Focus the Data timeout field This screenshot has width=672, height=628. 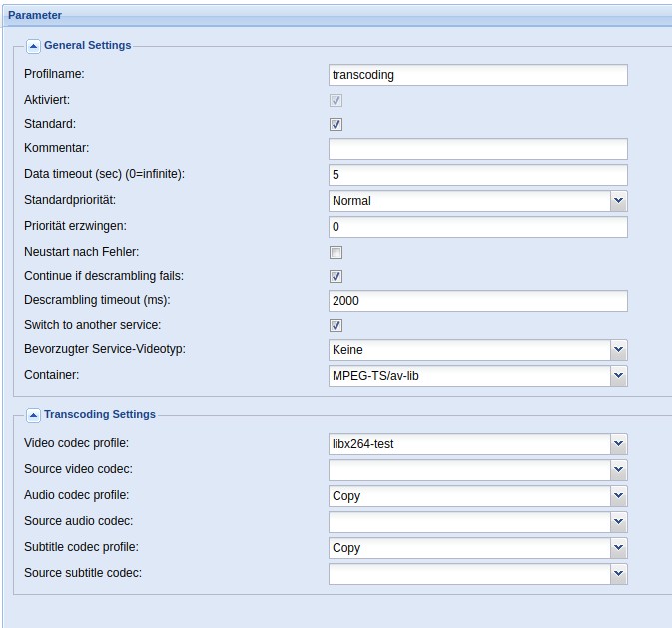pos(478,175)
